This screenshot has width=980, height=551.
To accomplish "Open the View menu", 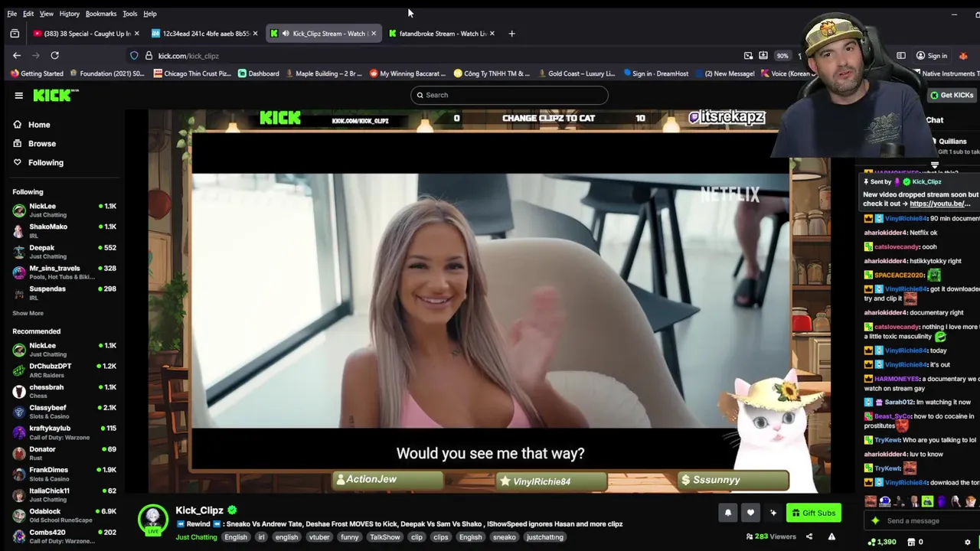I will pyautogui.click(x=47, y=14).
